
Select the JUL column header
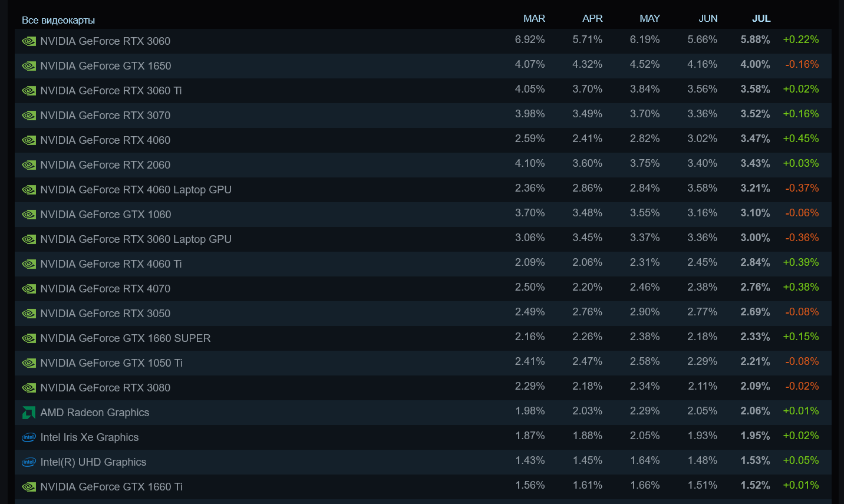pos(761,18)
